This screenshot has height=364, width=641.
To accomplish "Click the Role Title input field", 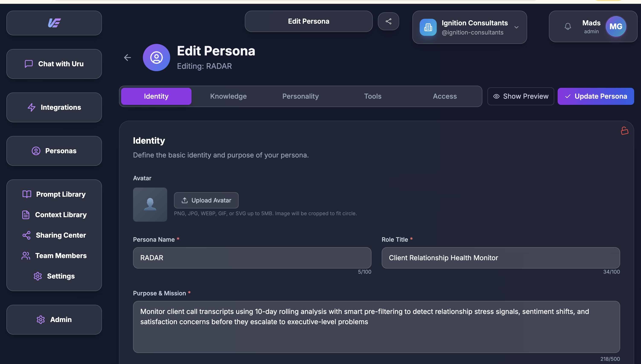I will (x=500, y=258).
